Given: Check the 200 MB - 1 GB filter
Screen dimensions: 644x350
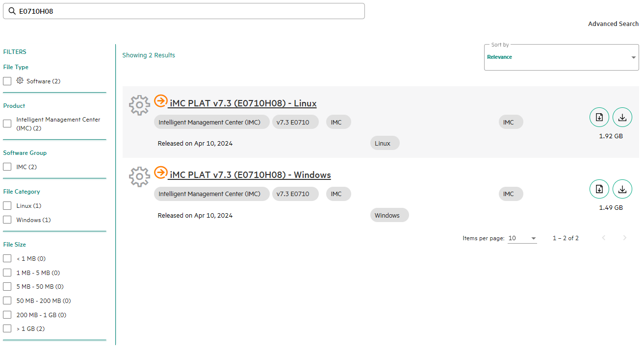Looking at the screenshot, I should (7, 315).
